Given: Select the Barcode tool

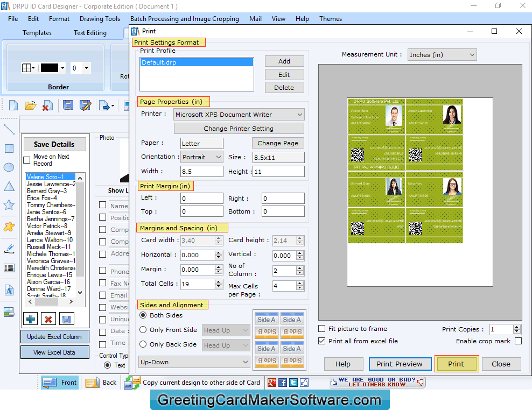Looking at the screenshot, I should [x=9, y=268].
